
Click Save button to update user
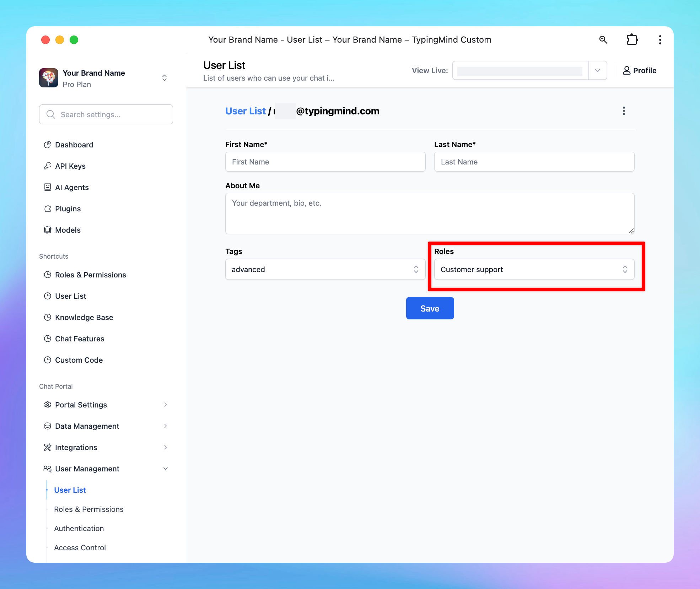tap(430, 308)
